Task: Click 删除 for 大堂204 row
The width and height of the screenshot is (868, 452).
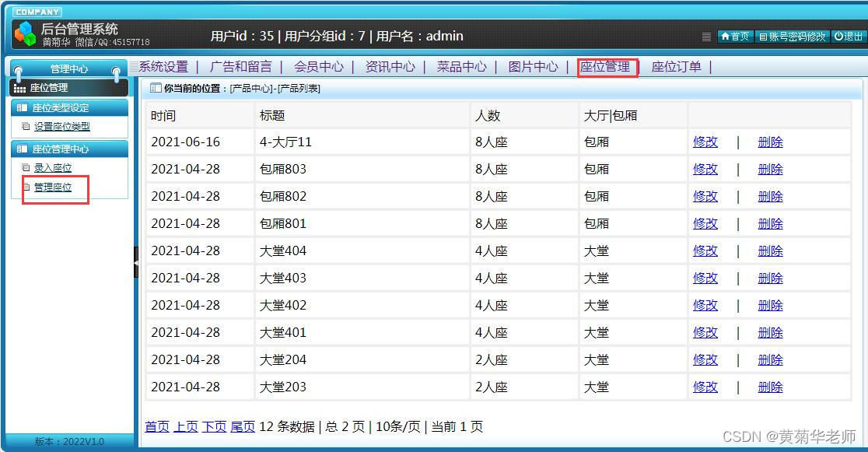Action: click(770, 359)
